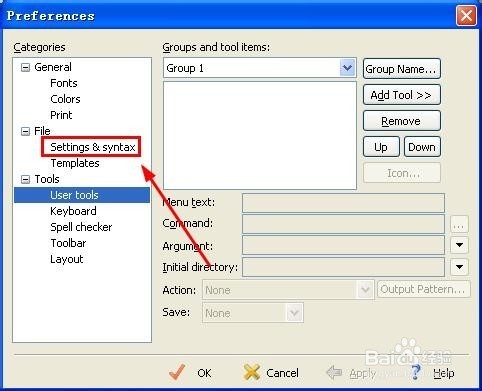482x391 pixels.
Task: Open the Group 1 dropdown arrow
Action: [347, 68]
